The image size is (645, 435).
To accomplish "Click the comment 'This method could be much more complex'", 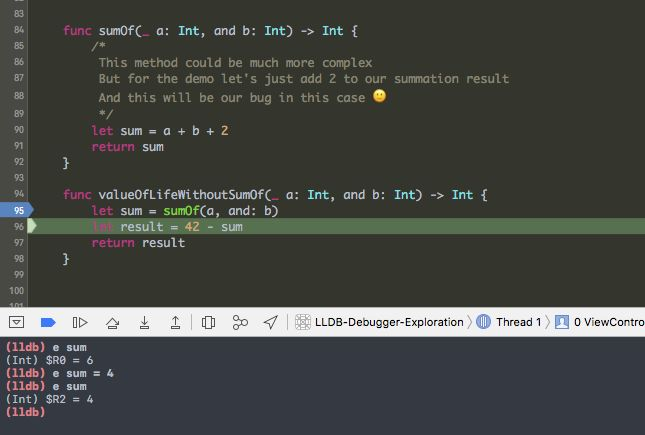I will coord(235,63).
